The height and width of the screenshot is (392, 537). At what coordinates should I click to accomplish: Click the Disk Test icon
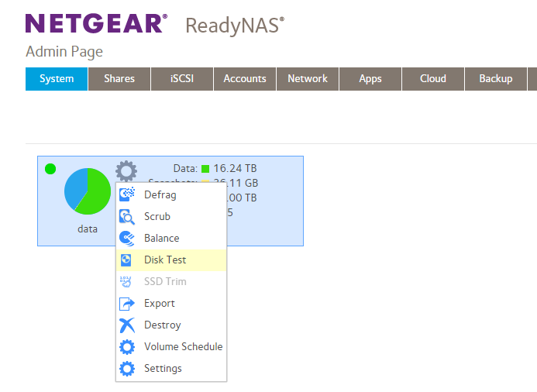tap(127, 260)
